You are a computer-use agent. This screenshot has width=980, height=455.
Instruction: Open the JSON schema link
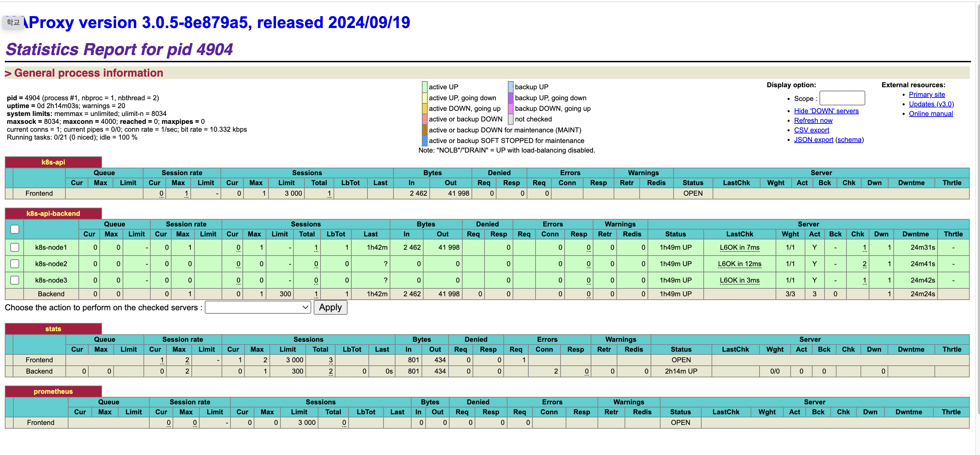tap(849, 140)
